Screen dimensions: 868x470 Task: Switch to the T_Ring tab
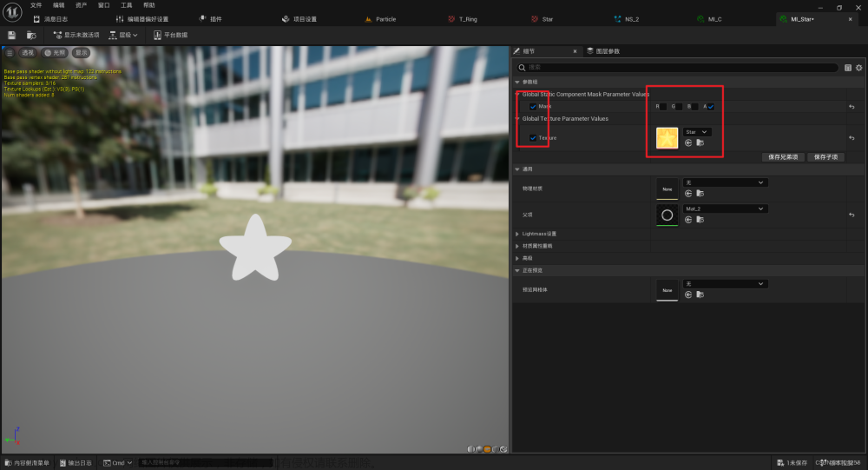(463, 19)
